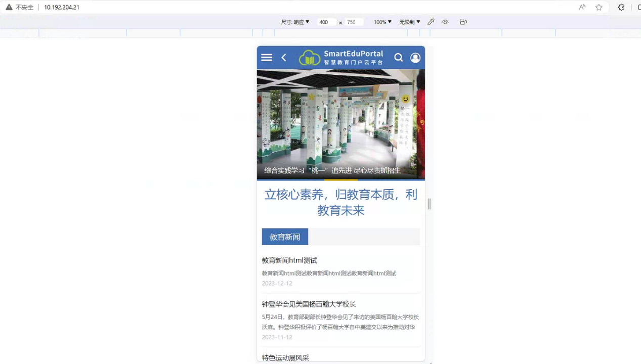Select the 教育新闻 tab

[285, 237]
